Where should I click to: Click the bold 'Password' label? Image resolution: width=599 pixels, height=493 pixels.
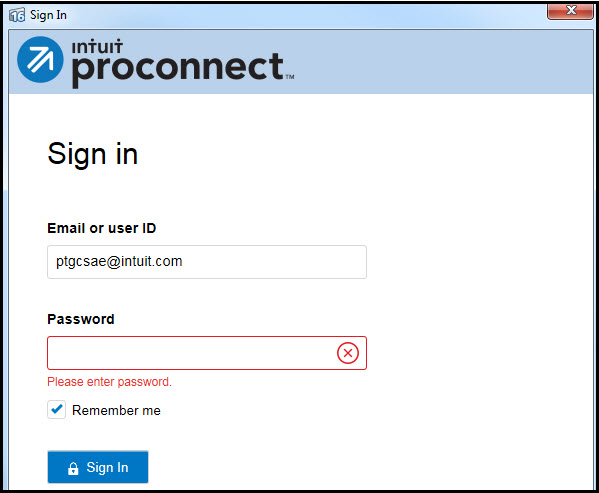point(81,319)
